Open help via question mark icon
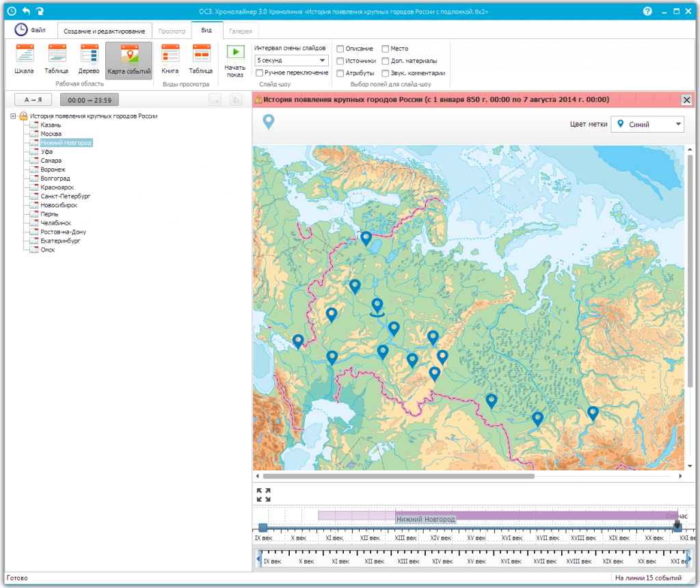 (x=647, y=12)
